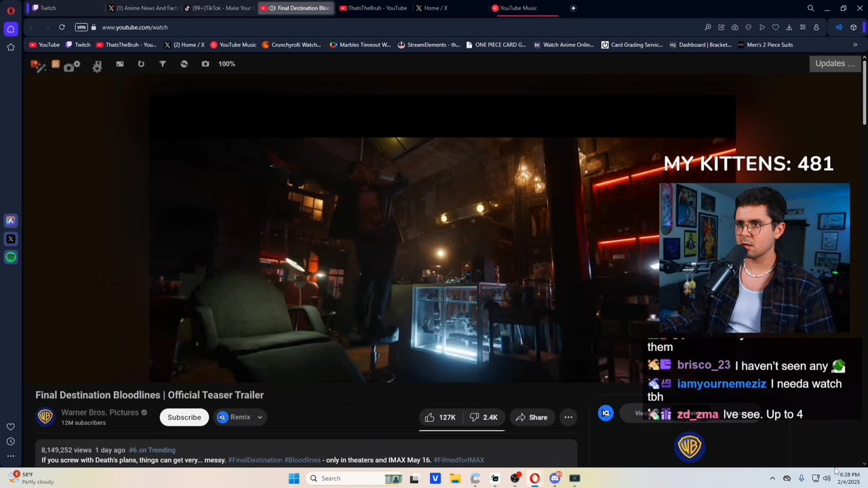Open the Windows Start button

click(294, 479)
